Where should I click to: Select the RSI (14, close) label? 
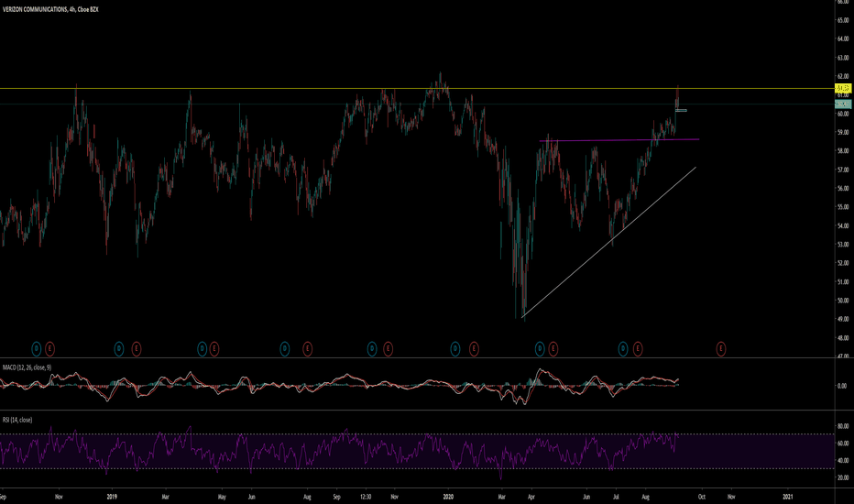pos(17,420)
